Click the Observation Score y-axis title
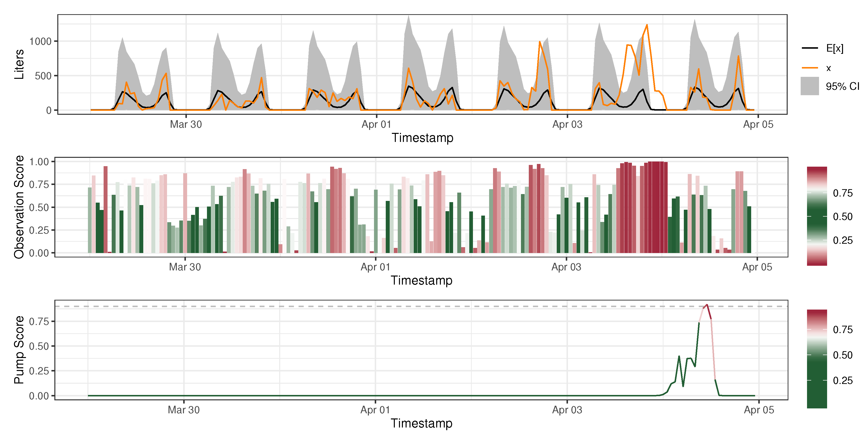This screenshot has width=868, height=439. 19,207
